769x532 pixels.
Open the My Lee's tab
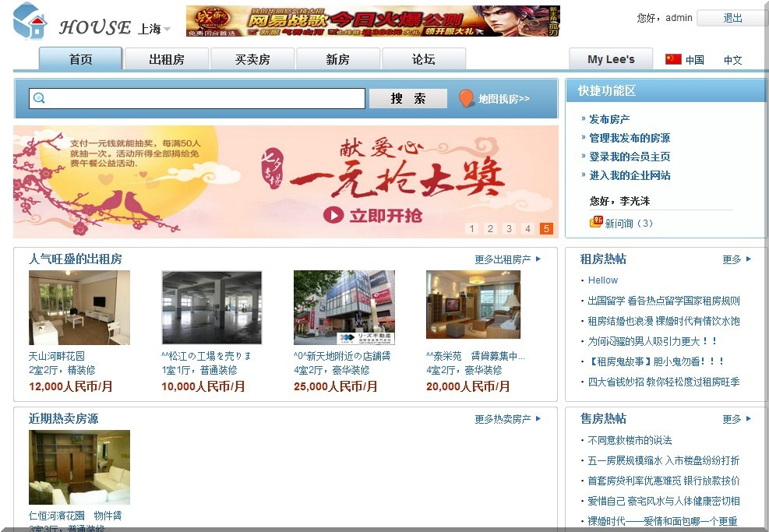pyautogui.click(x=611, y=59)
